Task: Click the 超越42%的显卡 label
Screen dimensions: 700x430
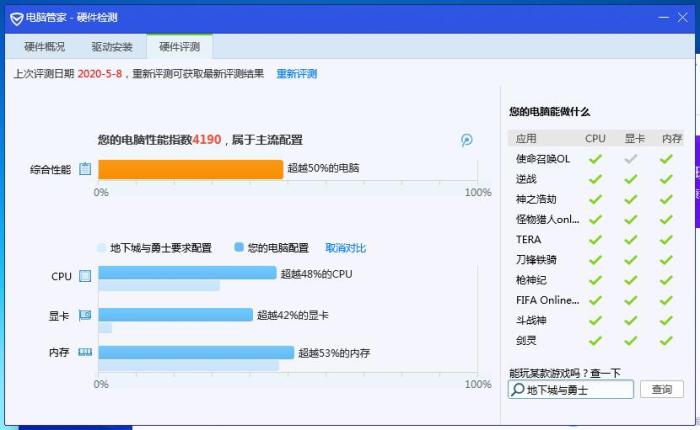Action: point(293,315)
